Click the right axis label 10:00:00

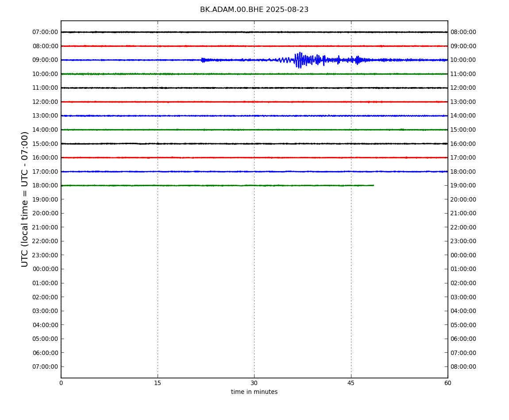pos(463,60)
